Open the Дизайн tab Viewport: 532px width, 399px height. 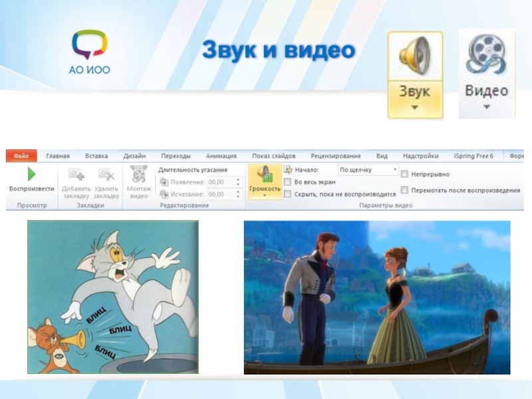pos(134,156)
